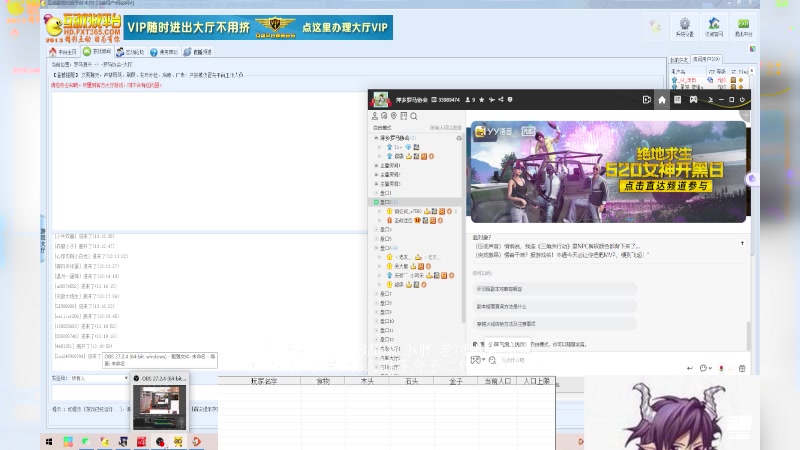Expand the 主题房间1 channel node
Viewport: 800px width, 450px height.
[376, 165]
